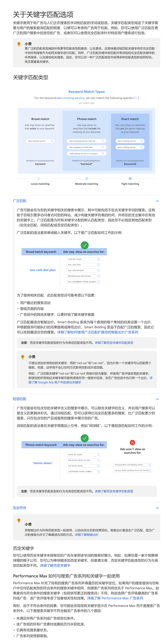
Task: Click search icon in low-carb diets box
Action: pos(98,265)
